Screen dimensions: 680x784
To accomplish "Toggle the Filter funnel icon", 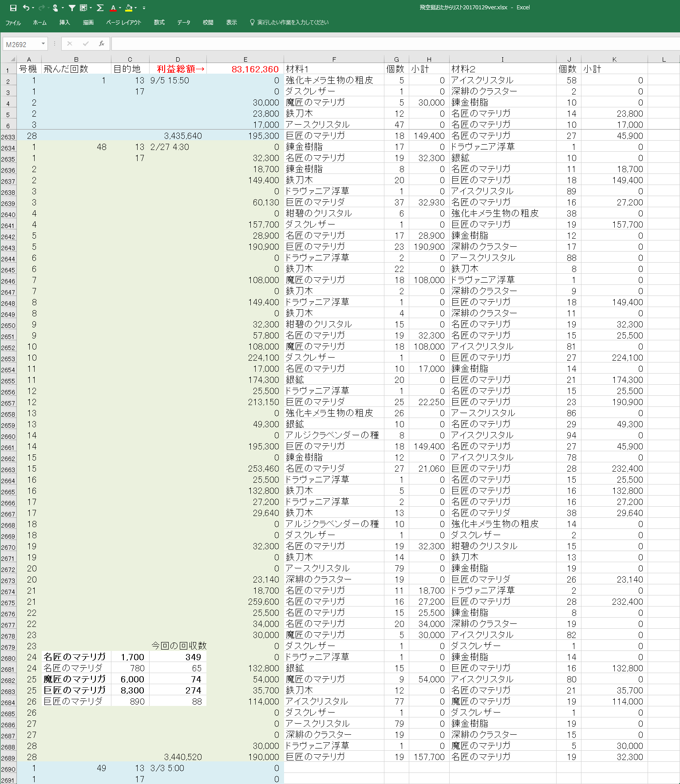I will pyautogui.click(x=72, y=8).
